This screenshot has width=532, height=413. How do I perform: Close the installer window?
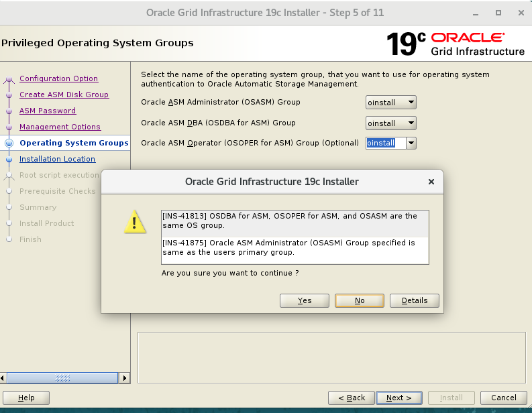[521, 13]
